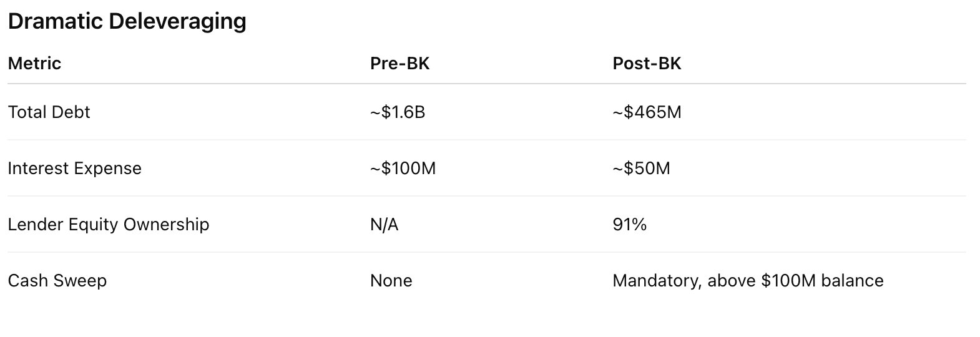The height and width of the screenshot is (337, 980).
Task: Select the Metric column header
Action: tap(34, 63)
